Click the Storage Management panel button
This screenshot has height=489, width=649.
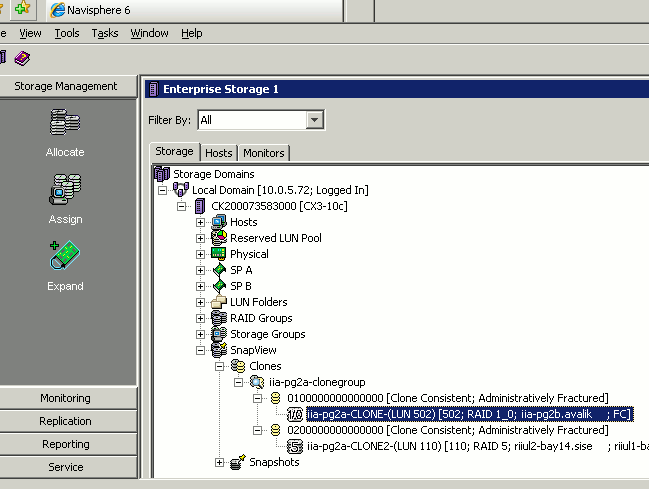(66, 86)
